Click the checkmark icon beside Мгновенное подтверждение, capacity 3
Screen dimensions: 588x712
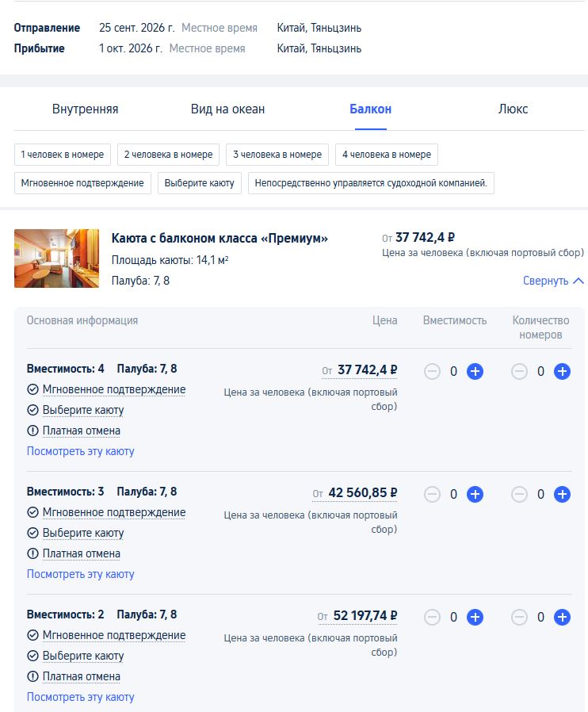pos(32,512)
